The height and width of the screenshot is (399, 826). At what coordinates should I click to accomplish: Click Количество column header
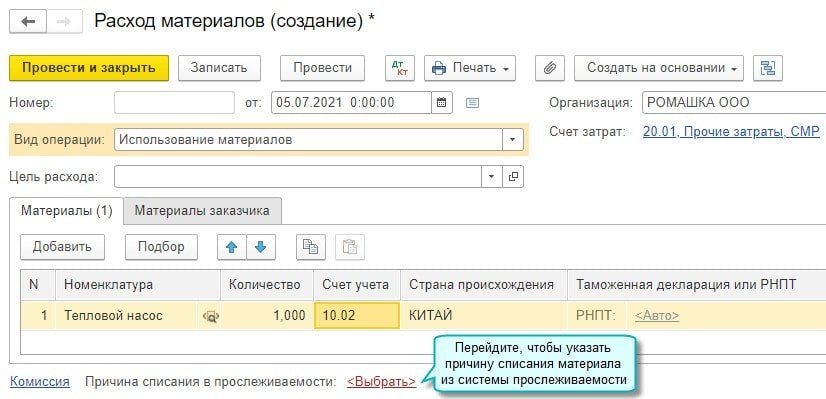267,285
